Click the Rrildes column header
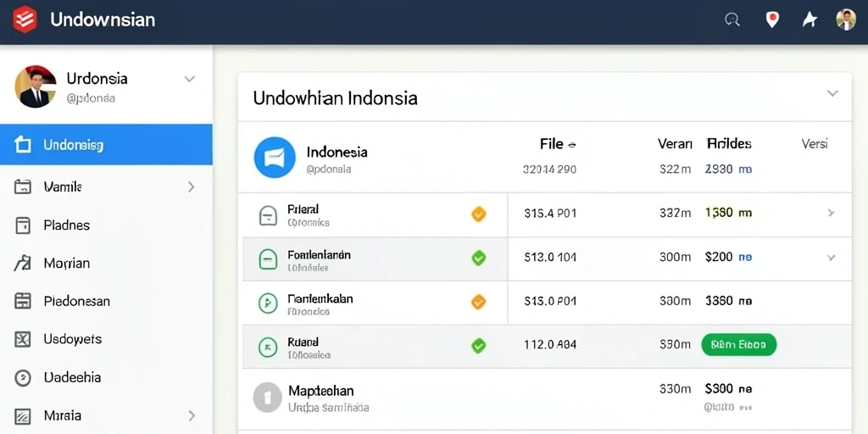The width and height of the screenshot is (868, 434). tap(729, 144)
